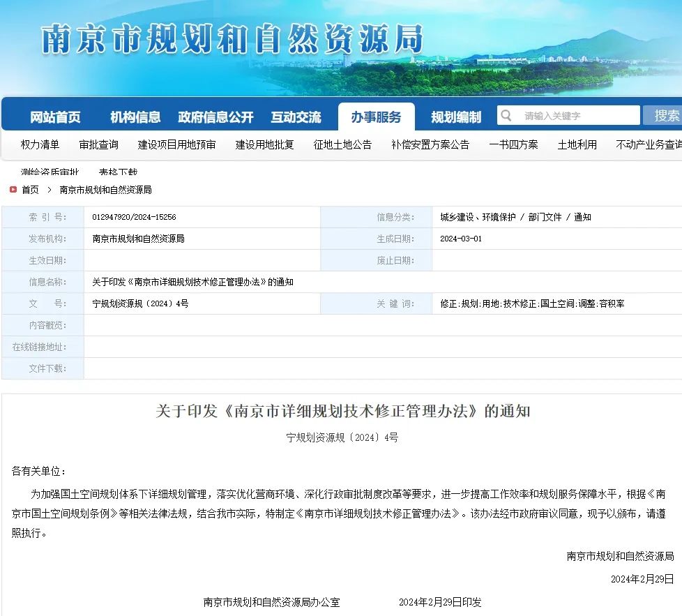Click the 内容概览 label cell
Image resolution: width=682 pixels, height=616 pixels.
(43, 325)
